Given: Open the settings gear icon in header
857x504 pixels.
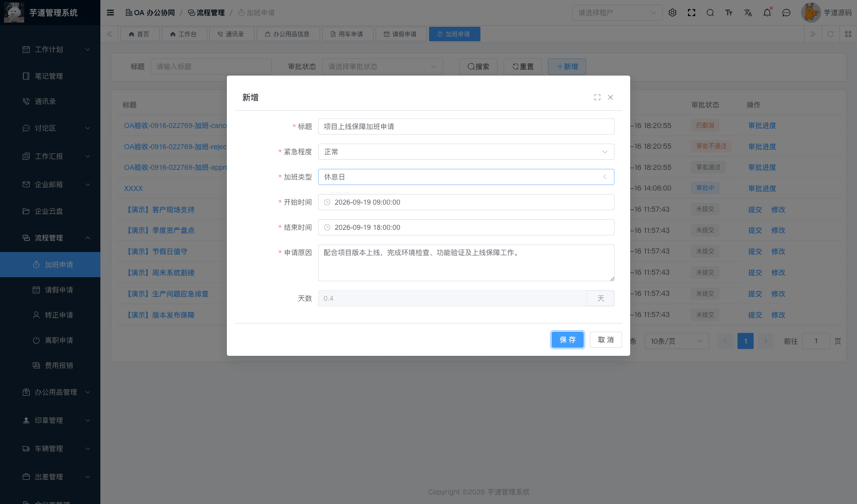Looking at the screenshot, I should point(672,13).
